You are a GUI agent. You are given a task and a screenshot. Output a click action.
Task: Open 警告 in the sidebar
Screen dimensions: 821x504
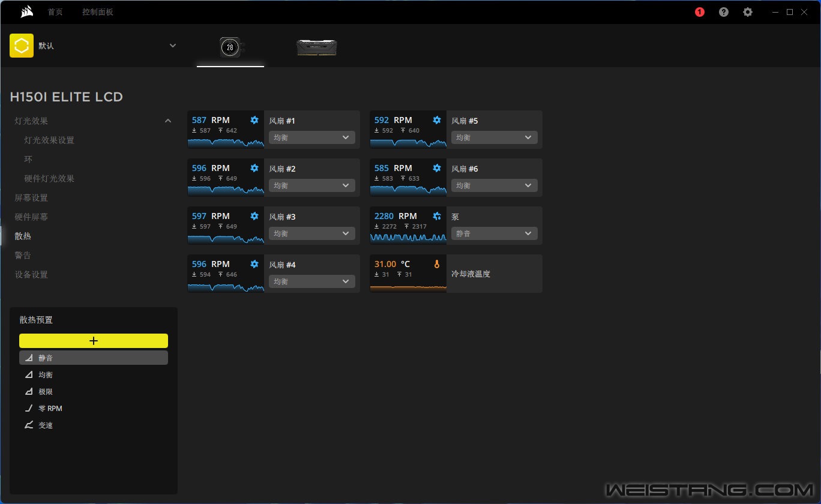coord(23,255)
